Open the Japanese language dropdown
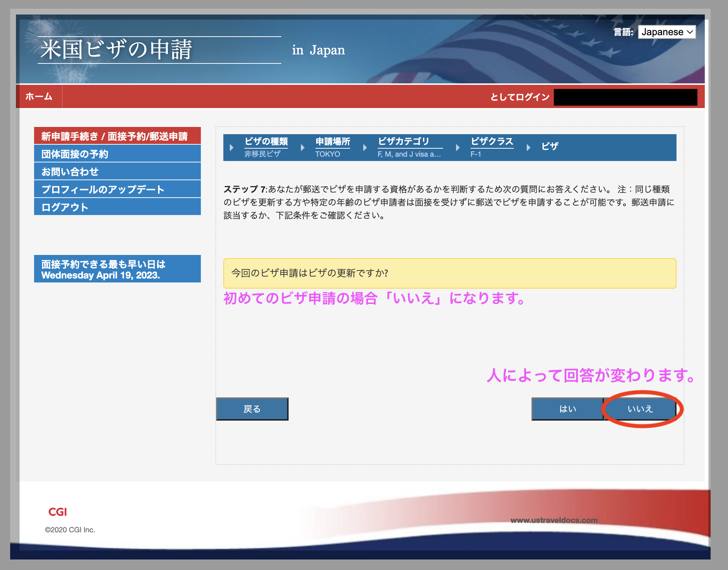 coord(666,32)
